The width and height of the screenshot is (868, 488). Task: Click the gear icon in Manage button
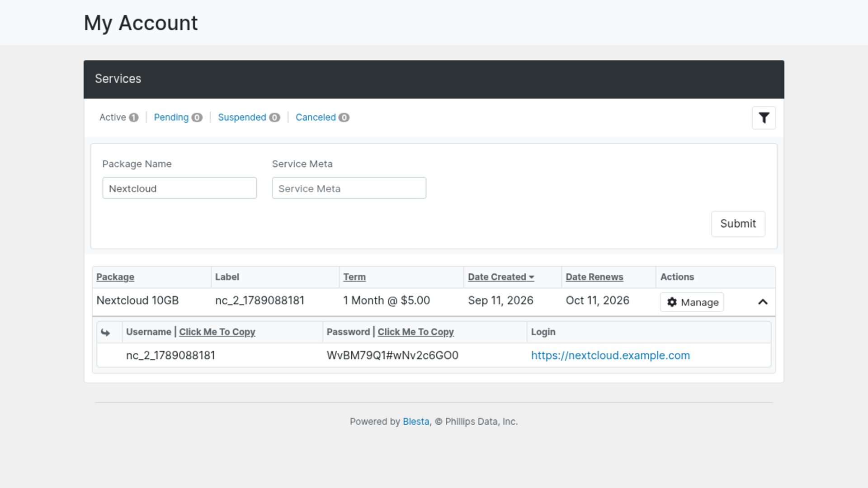pos(672,302)
